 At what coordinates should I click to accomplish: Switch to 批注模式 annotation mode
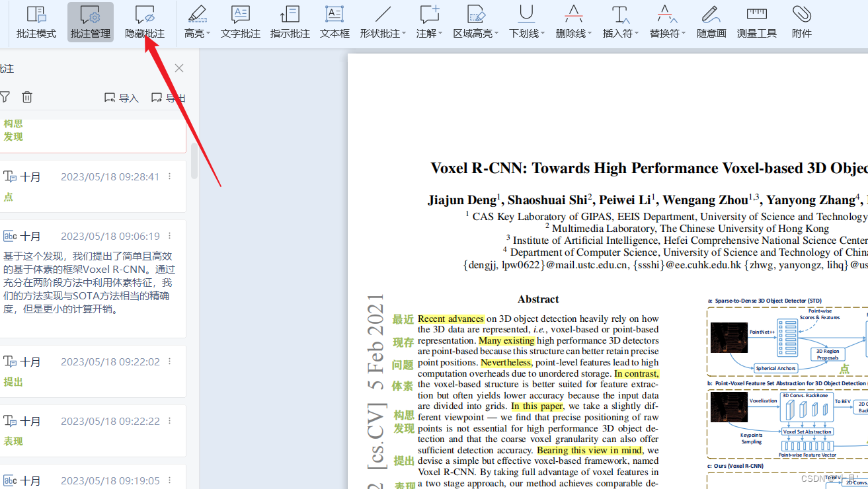click(x=36, y=22)
